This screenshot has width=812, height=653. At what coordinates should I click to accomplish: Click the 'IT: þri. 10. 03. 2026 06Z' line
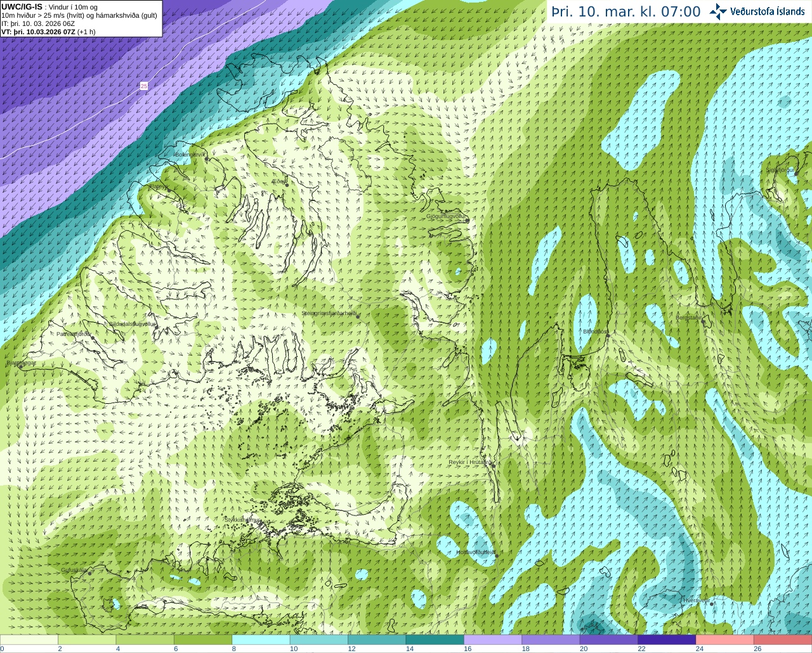pos(38,23)
